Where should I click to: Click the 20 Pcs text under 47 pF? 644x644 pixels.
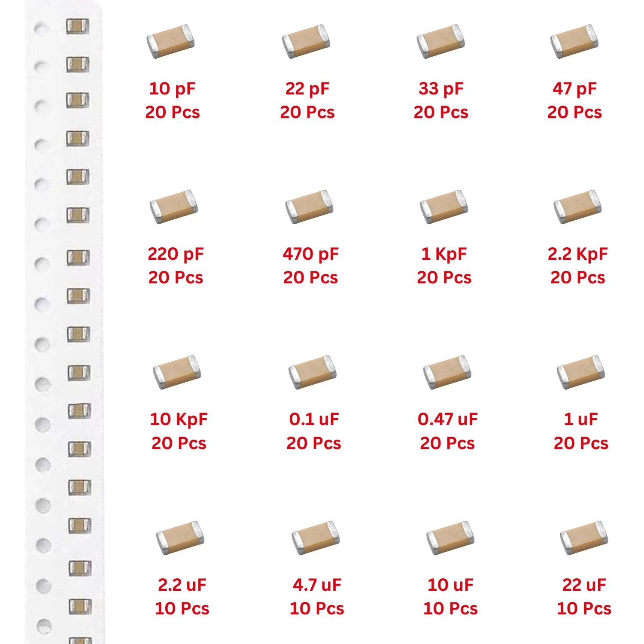574,112
